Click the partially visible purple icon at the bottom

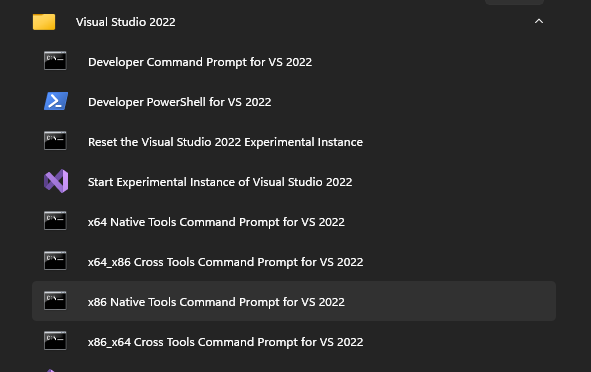(x=50, y=370)
